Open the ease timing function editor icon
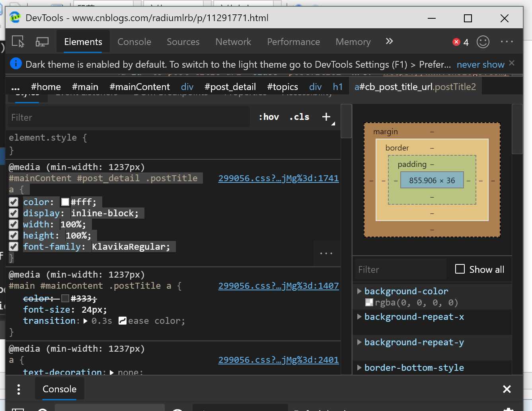The width and height of the screenshot is (532, 411). pos(123,321)
